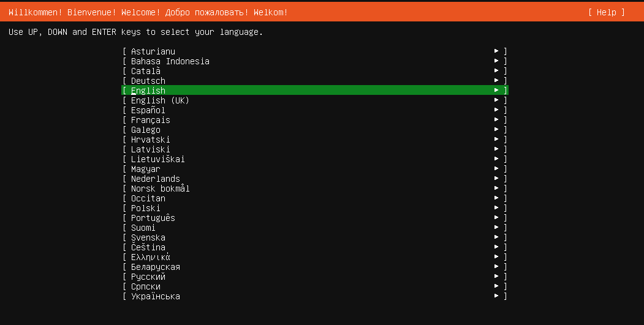
Task: Confirm the highlighted English option
Action: [x=315, y=91]
